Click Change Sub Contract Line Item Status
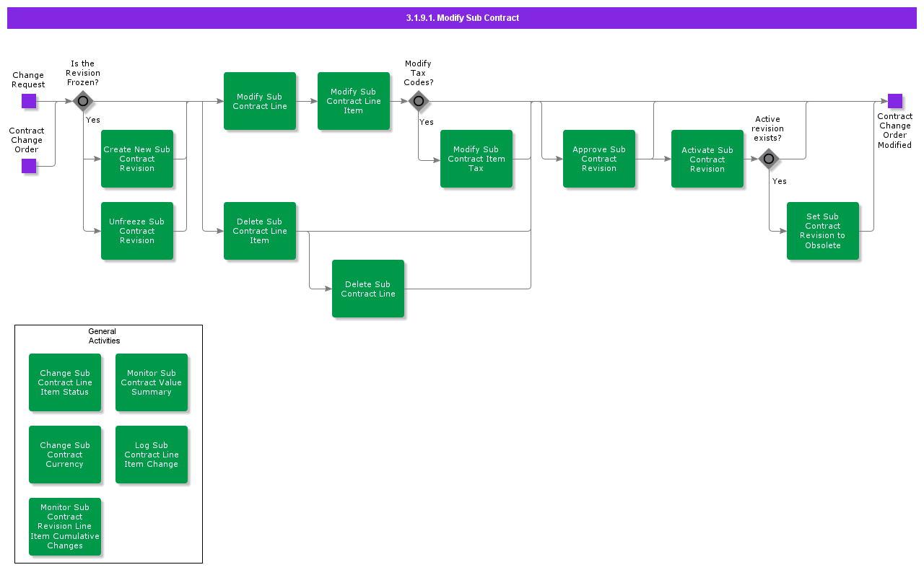 pos(65,382)
